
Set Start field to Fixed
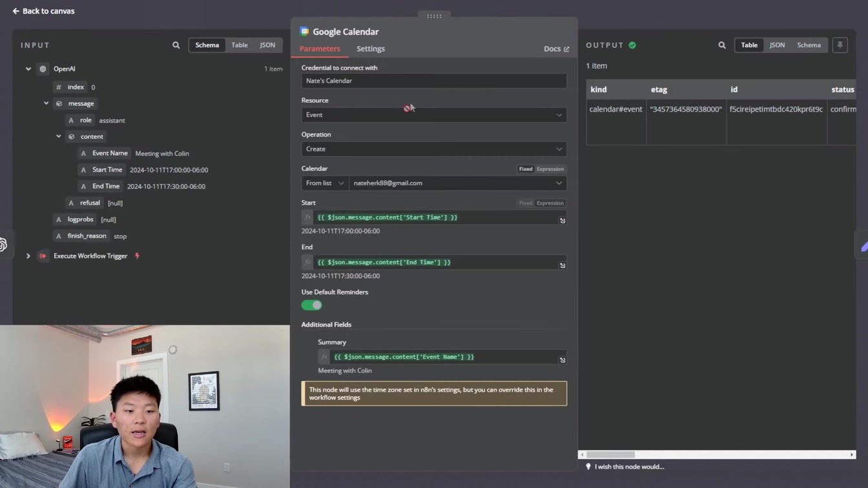coord(526,203)
